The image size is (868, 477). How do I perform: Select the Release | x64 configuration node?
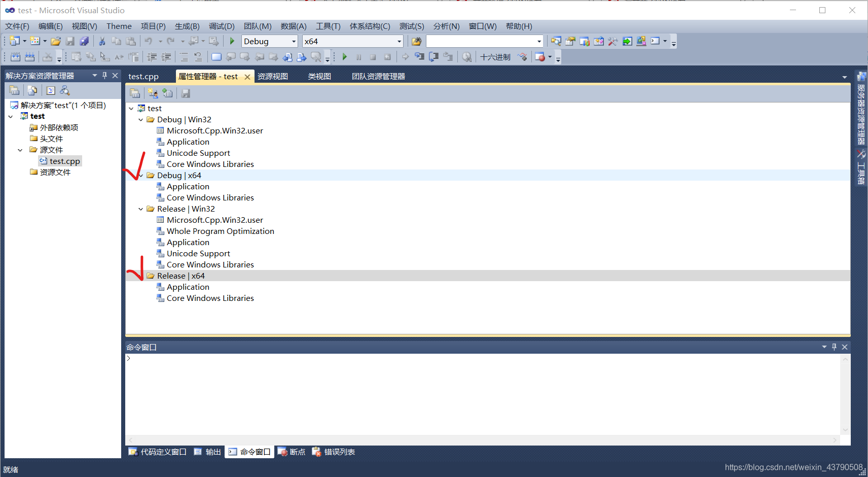pos(181,276)
